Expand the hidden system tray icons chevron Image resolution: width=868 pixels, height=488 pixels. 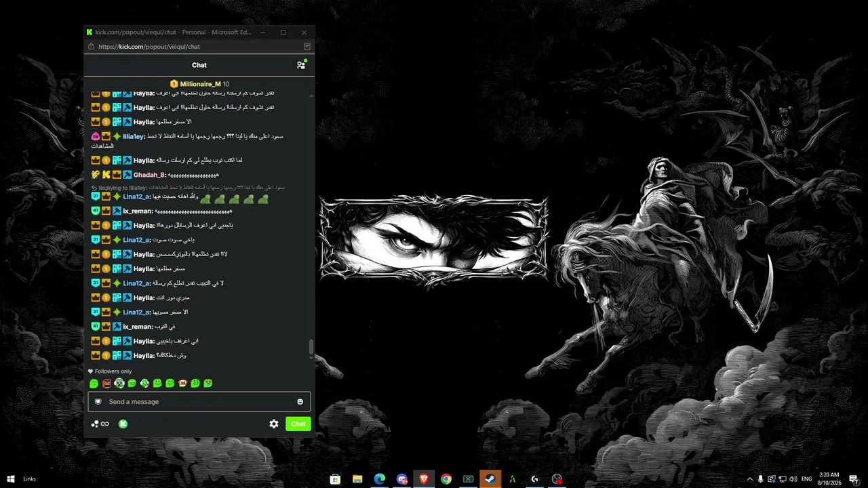click(749, 479)
